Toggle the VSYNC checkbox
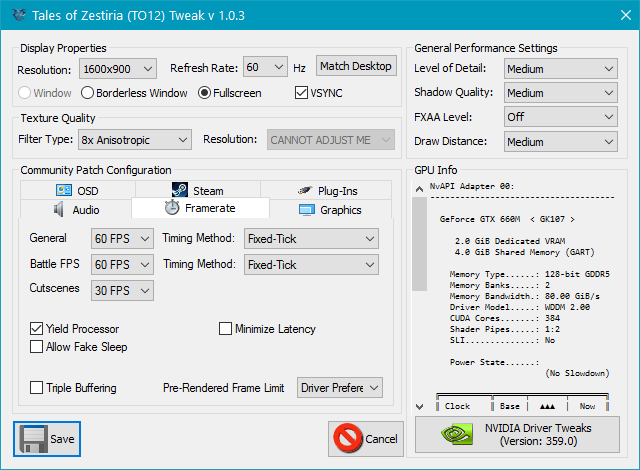This screenshot has height=470, width=640. coord(301,93)
